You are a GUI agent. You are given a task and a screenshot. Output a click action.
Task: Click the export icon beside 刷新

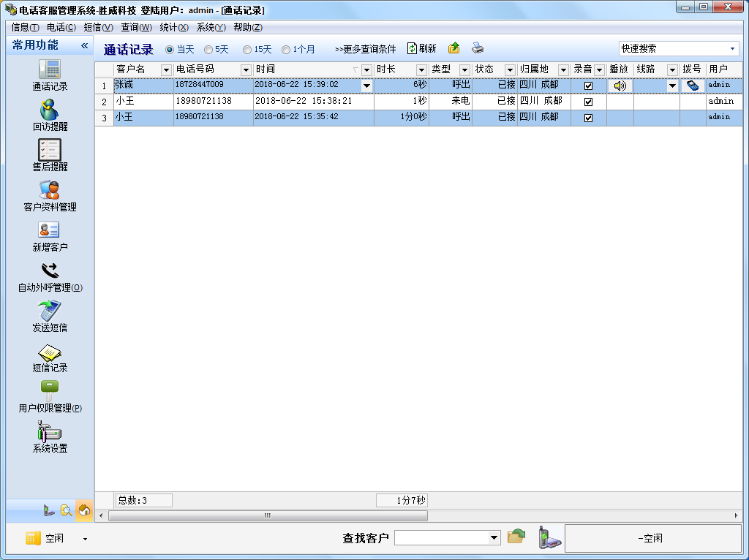tap(454, 48)
